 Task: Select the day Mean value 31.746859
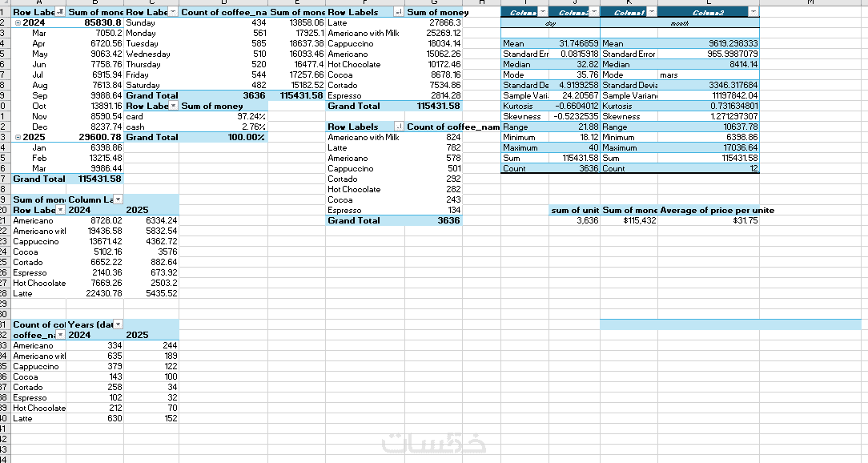575,43
